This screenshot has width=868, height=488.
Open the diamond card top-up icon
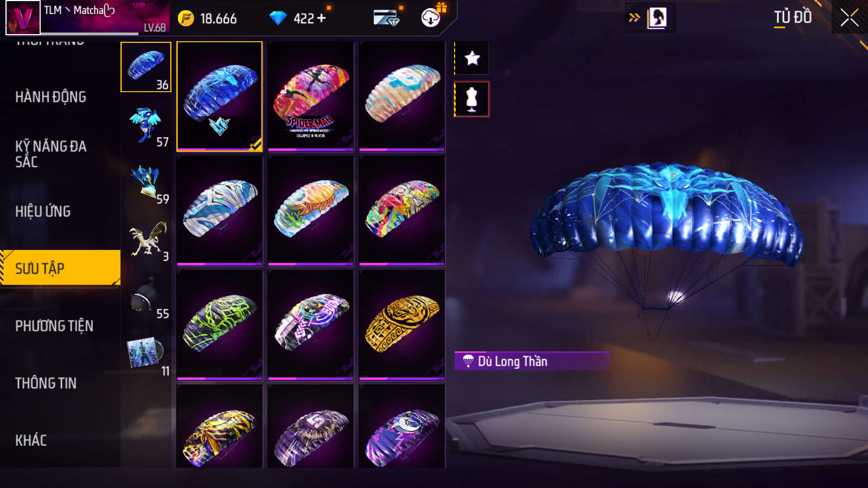click(x=387, y=18)
